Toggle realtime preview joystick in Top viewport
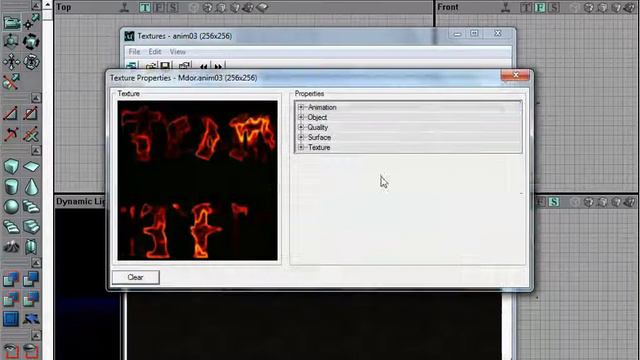This screenshot has height=360, width=640. pos(125,7)
